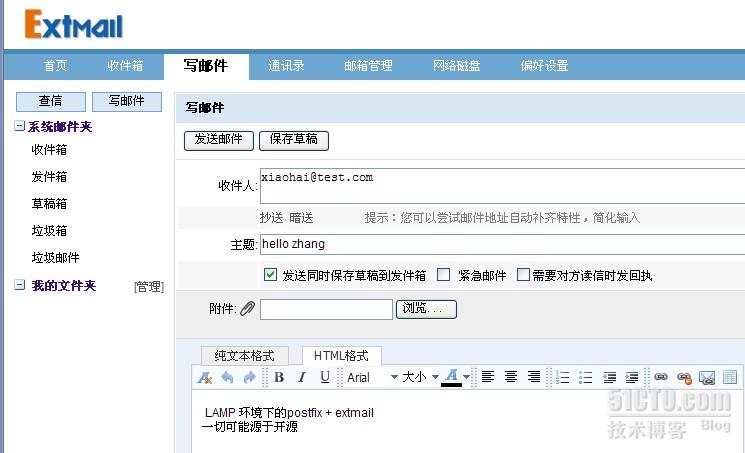The image size is (745, 453).
Task: Open 垃圾邮件 folder in sidebar
Action: (55, 258)
